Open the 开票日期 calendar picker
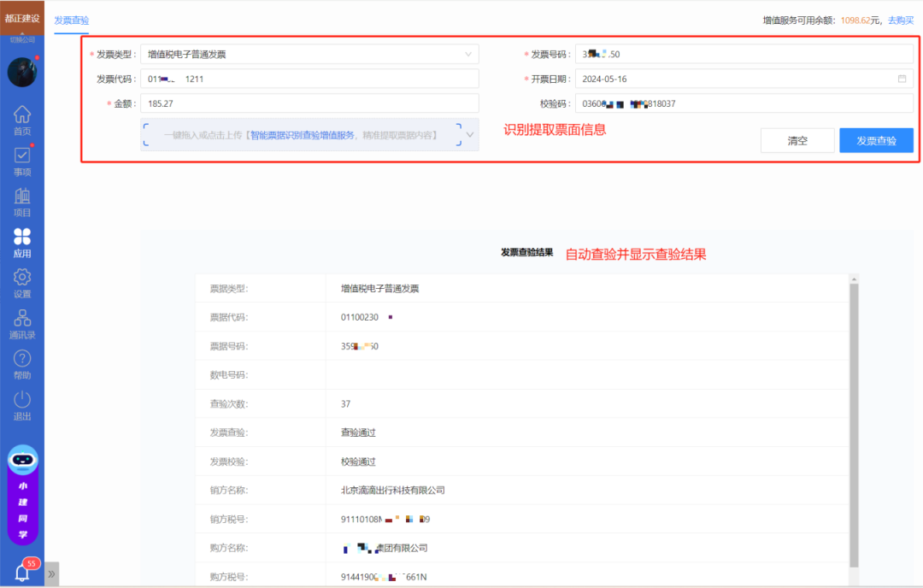Viewport: 923px width, 588px height. pos(902,79)
